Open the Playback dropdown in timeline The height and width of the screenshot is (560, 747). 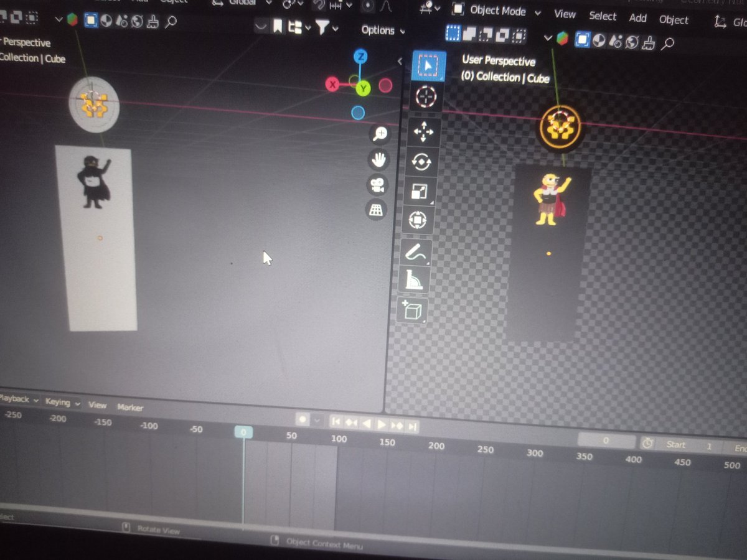pyautogui.click(x=19, y=399)
